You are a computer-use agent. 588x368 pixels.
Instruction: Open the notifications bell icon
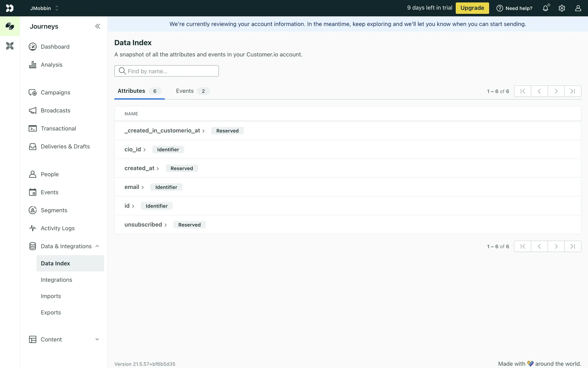[x=545, y=8]
